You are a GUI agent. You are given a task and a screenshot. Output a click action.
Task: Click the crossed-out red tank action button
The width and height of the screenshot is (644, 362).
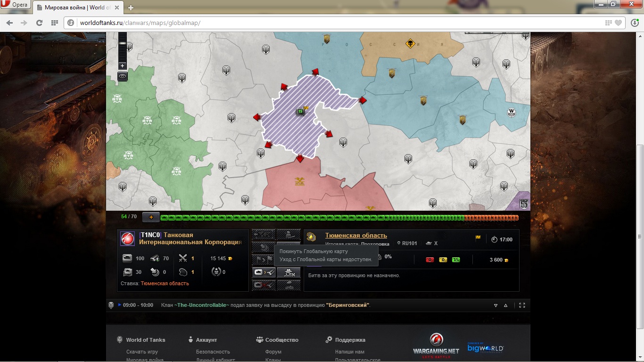point(264,285)
